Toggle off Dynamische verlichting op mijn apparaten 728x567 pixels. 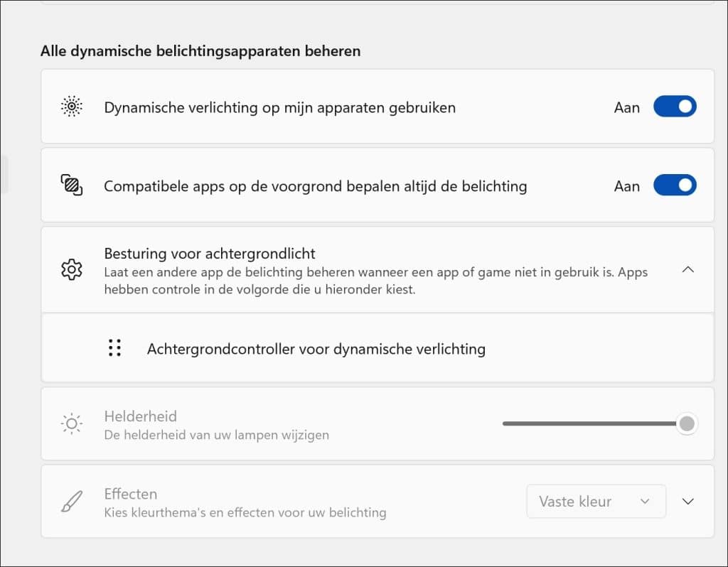click(x=674, y=107)
